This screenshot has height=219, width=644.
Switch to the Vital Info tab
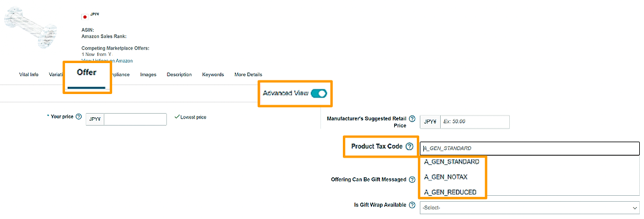[x=29, y=74]
